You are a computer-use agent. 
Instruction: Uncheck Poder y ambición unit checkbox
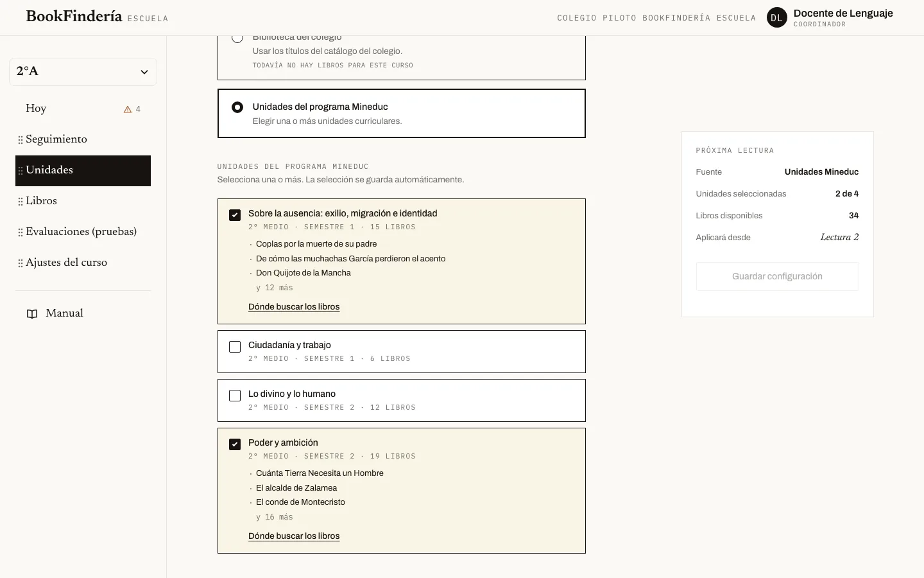pyautogui.click(x=235, y=444)
